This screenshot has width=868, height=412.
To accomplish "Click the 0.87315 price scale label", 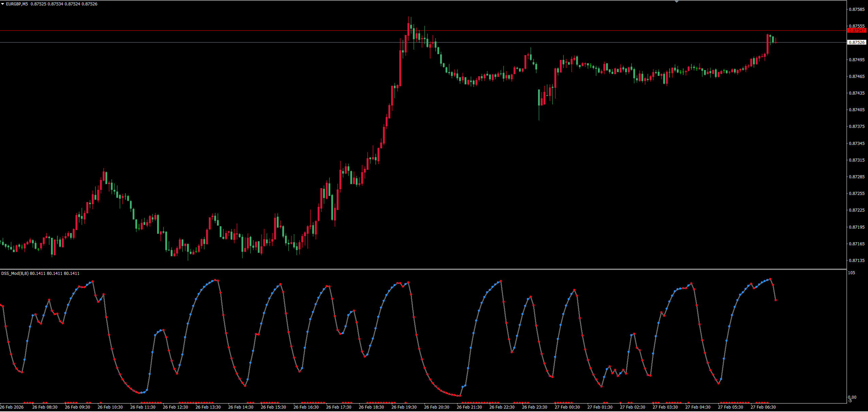I will pos(857,160).
